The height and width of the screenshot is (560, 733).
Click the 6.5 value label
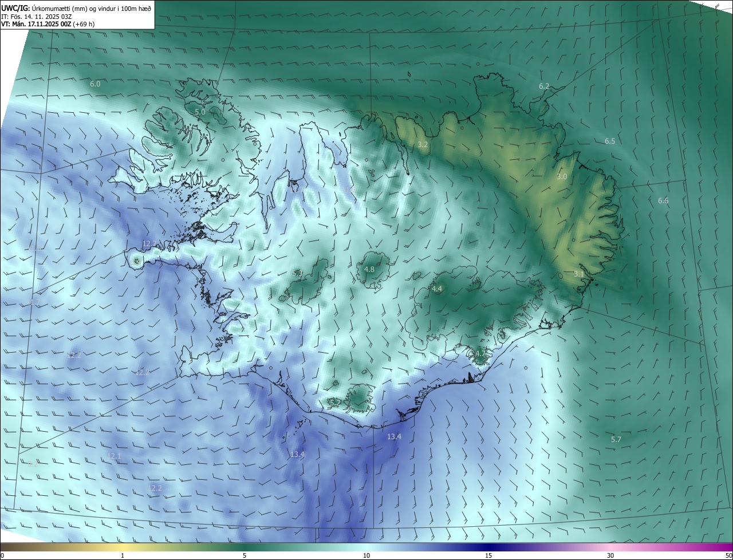click(610, 141)
